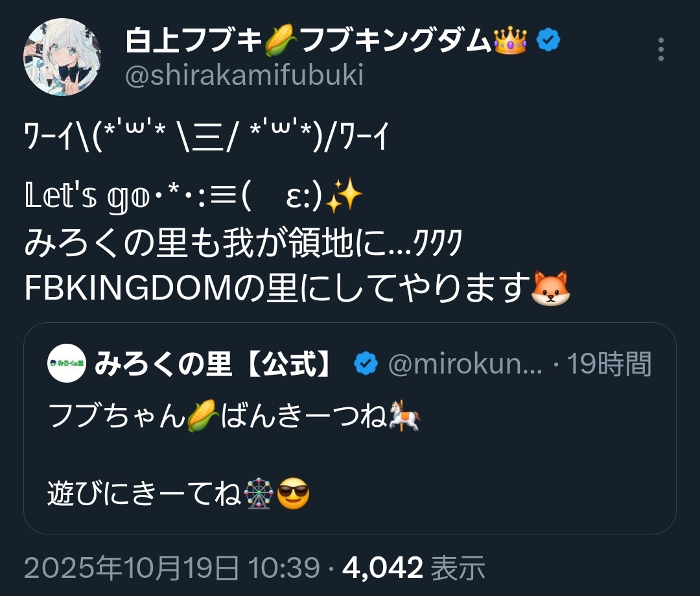Click the ferris wheel emoji in quote

(x=259, y=494)
